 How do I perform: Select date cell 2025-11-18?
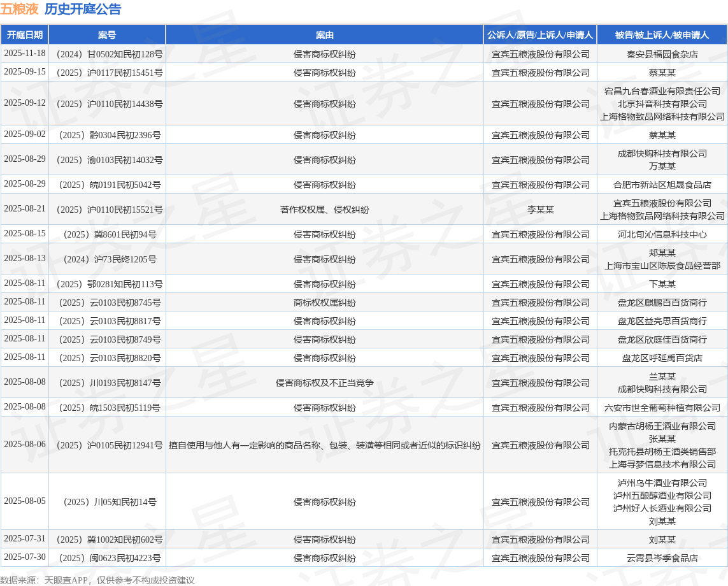25,54
